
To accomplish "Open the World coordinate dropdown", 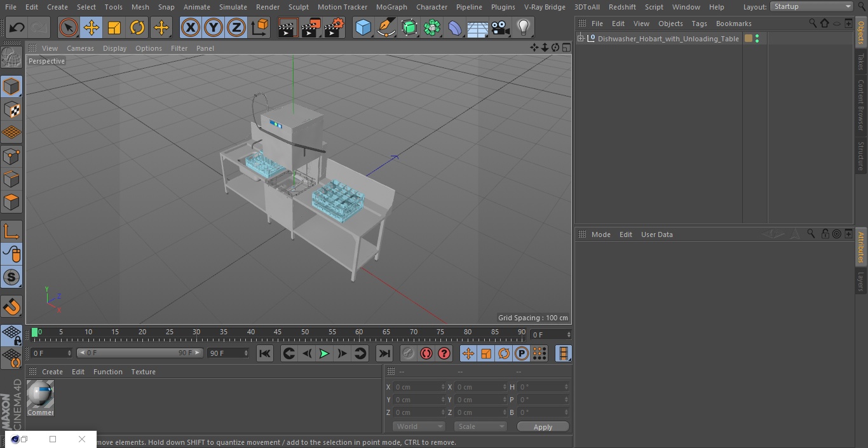I will pos(419,426).
